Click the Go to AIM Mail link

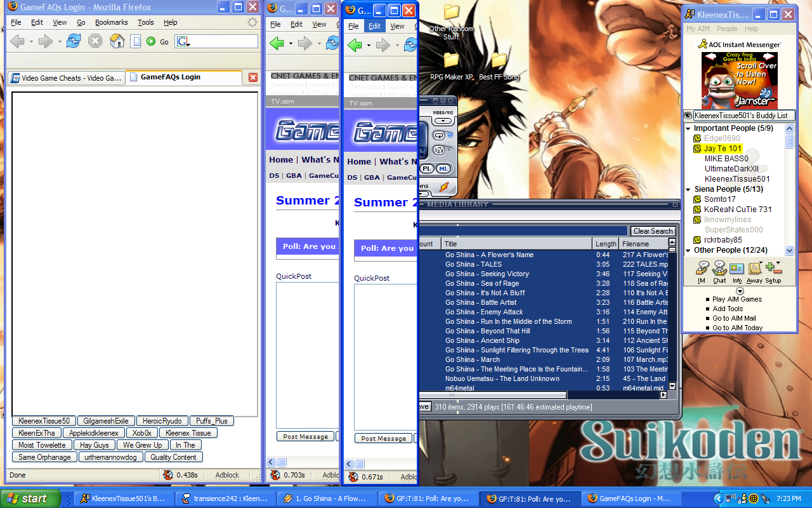pyautogui.click(x=734, y=318)
